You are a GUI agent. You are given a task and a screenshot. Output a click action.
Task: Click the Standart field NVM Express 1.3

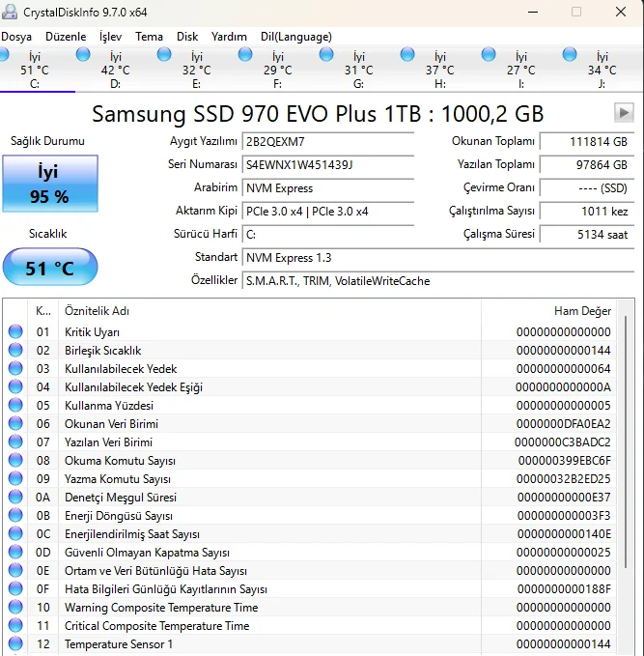pos(438,258)
